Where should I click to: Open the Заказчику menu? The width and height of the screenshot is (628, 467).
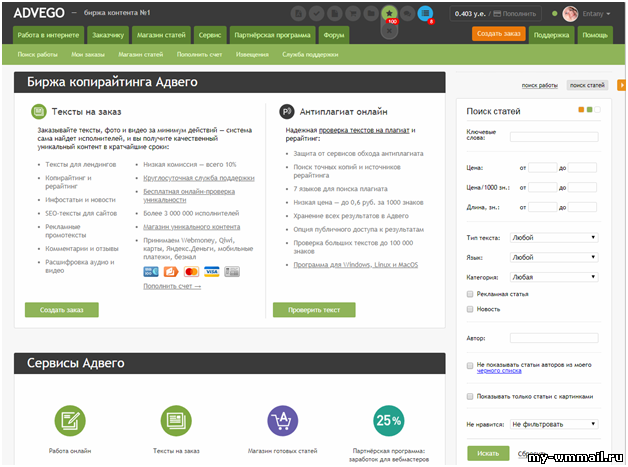pos(108,35)
